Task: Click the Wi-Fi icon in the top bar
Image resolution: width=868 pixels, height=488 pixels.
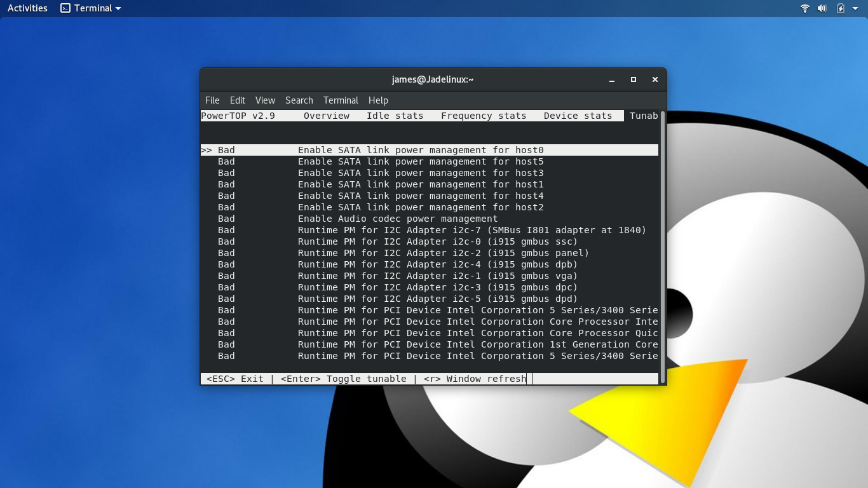Action: [805, 8]
